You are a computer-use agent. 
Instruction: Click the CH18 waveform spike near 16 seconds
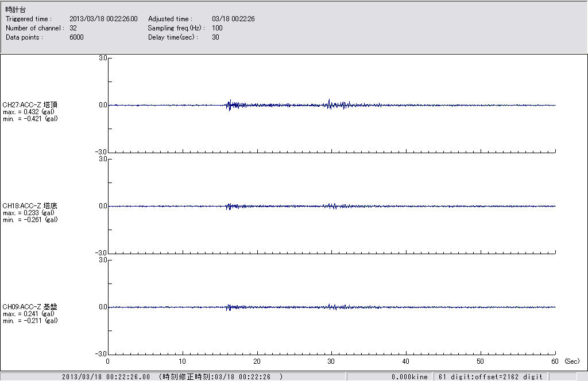click(229, 206)
